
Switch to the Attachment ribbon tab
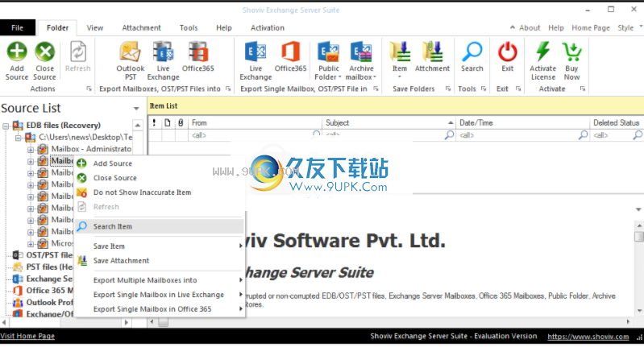141,27
